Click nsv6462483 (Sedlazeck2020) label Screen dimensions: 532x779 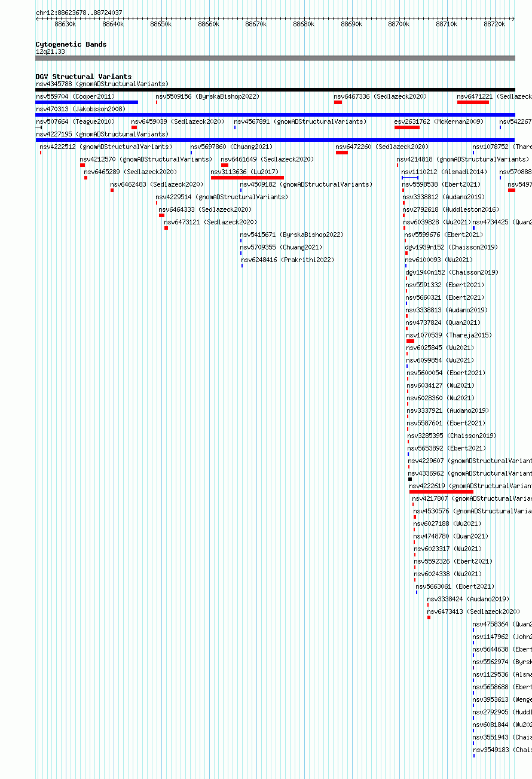pos(157,184)
